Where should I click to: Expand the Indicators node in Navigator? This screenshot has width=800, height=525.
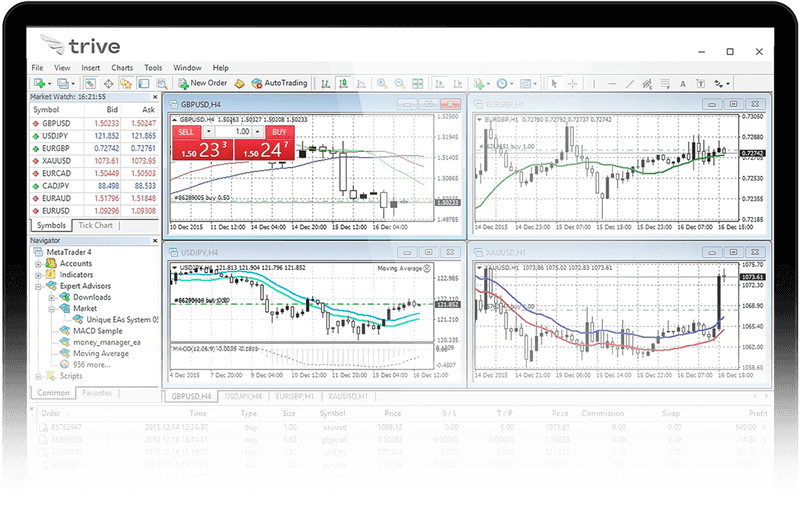[x=38, y=275]
